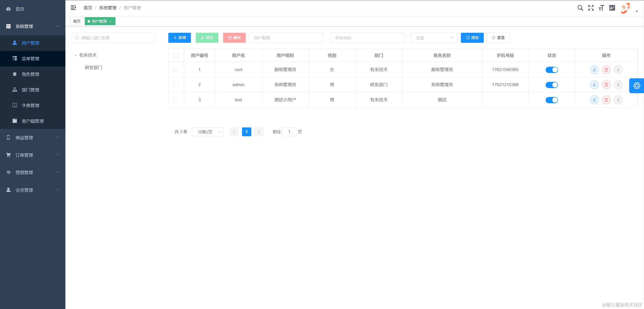Click the sidebar collapse hamburger icon

(73, 8)
